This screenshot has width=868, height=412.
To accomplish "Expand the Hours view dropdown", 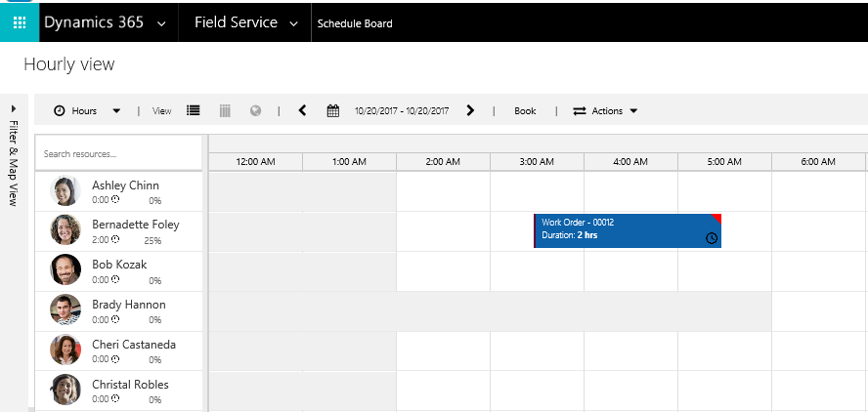I will click(x=116, y=110).
